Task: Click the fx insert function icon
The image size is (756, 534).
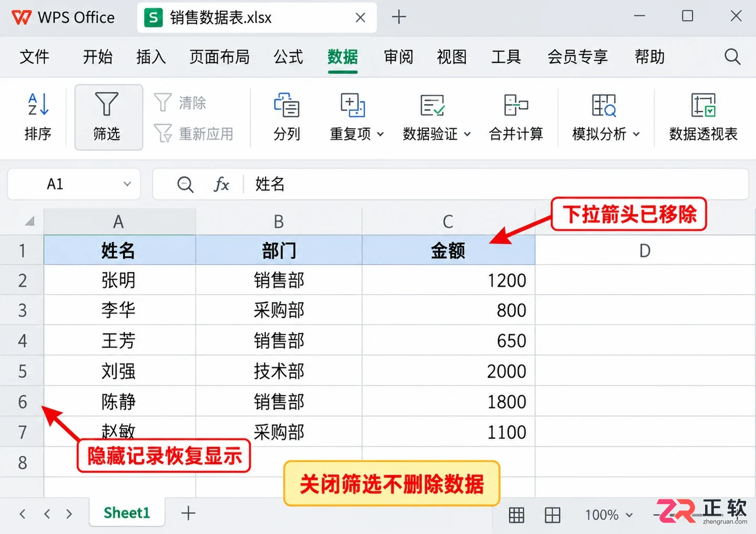Action: tap(222, 184)
